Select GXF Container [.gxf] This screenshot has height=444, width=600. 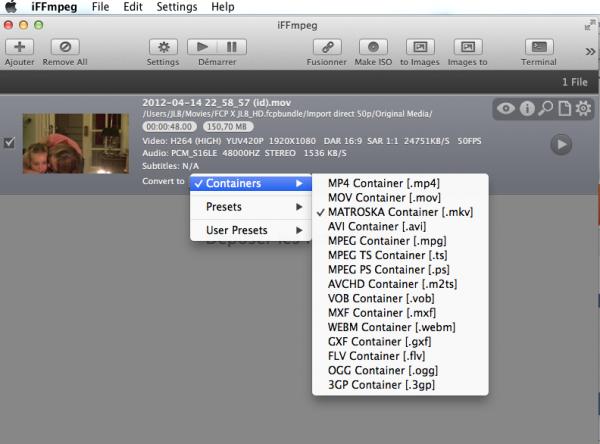[x=400, y=342]
